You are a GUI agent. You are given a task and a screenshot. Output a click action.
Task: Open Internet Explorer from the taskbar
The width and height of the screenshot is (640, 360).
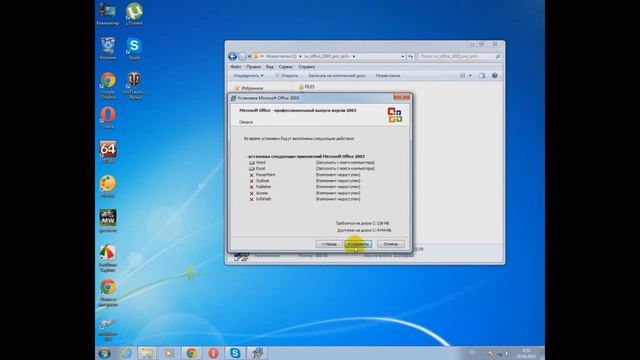pos(126,353)
